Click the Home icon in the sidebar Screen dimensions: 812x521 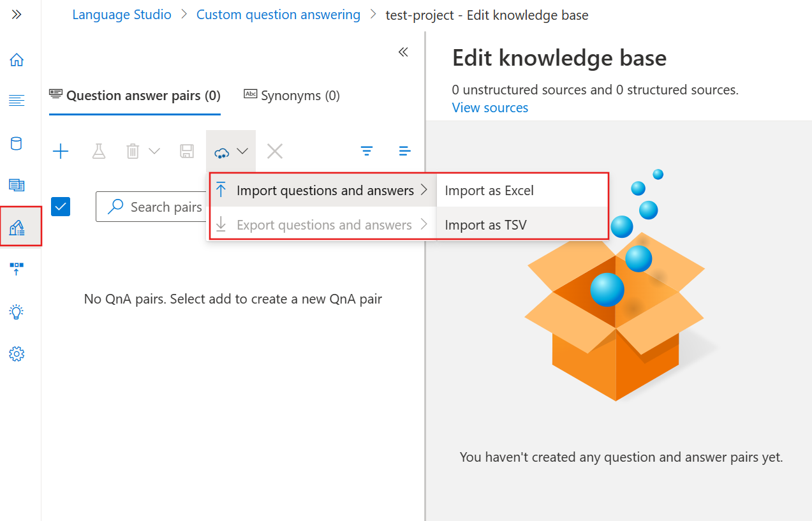click(x=17, y=60)
